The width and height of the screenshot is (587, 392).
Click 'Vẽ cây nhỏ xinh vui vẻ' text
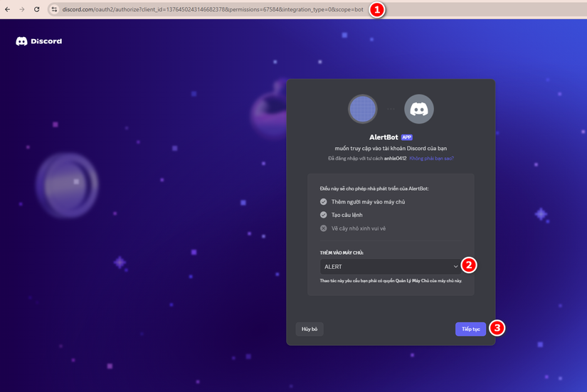tap(359, 228)
